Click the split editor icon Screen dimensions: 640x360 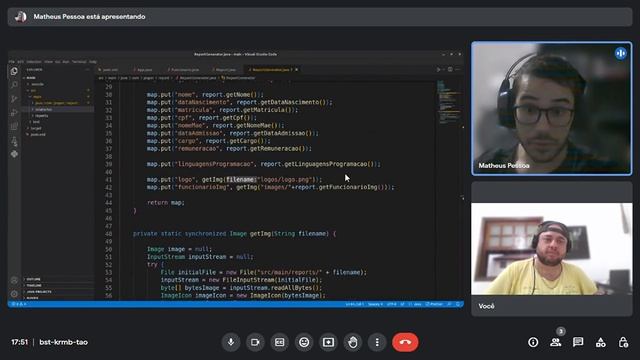click(450, 70)
